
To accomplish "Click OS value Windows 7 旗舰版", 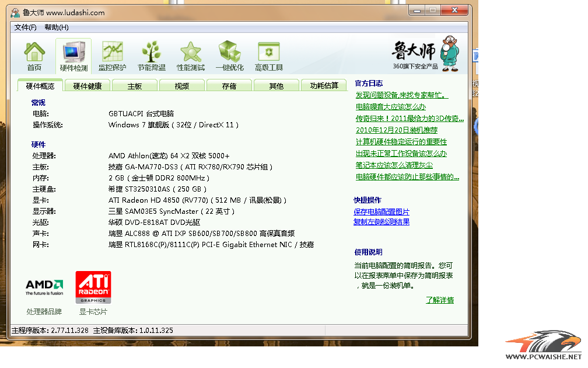I will click(173, 125).
